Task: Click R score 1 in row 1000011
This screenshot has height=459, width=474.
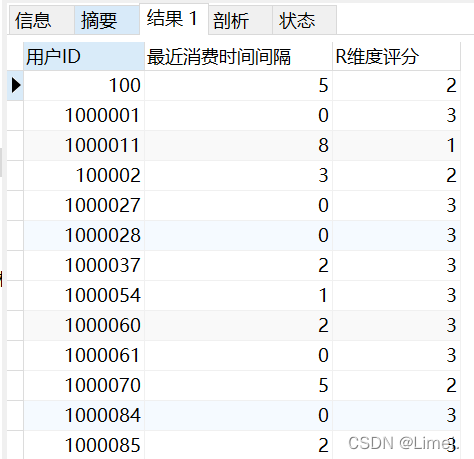Action: (396, 145)
